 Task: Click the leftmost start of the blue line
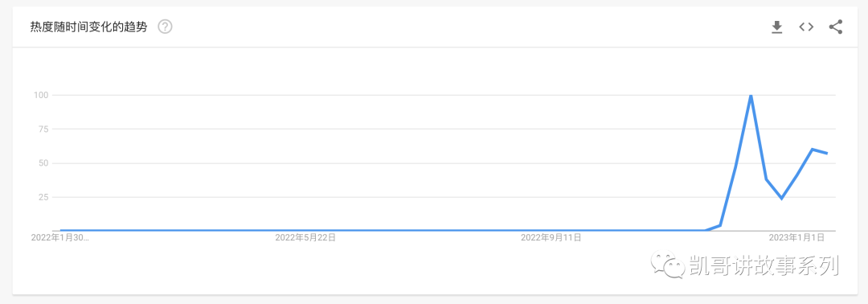(61, 230)
